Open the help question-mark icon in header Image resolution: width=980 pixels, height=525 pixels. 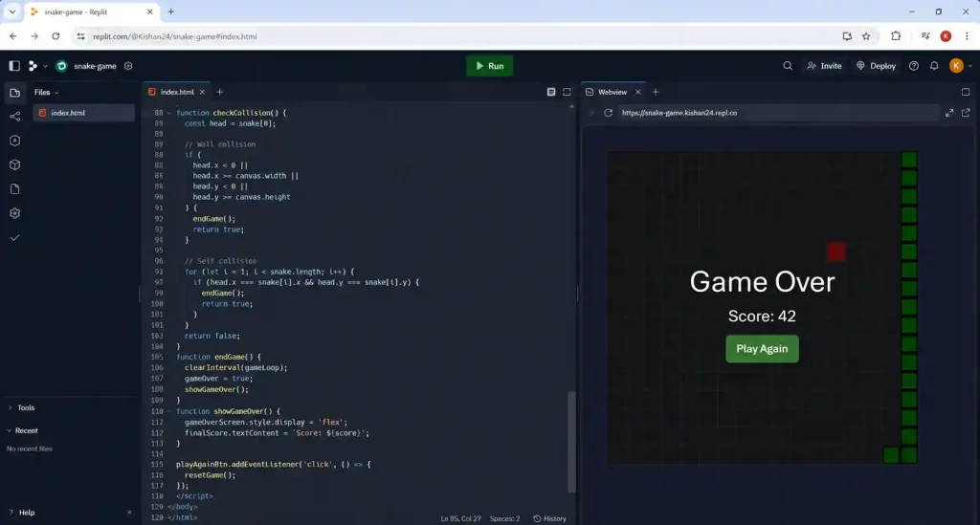pyautogui.click(x=914, y=66)
